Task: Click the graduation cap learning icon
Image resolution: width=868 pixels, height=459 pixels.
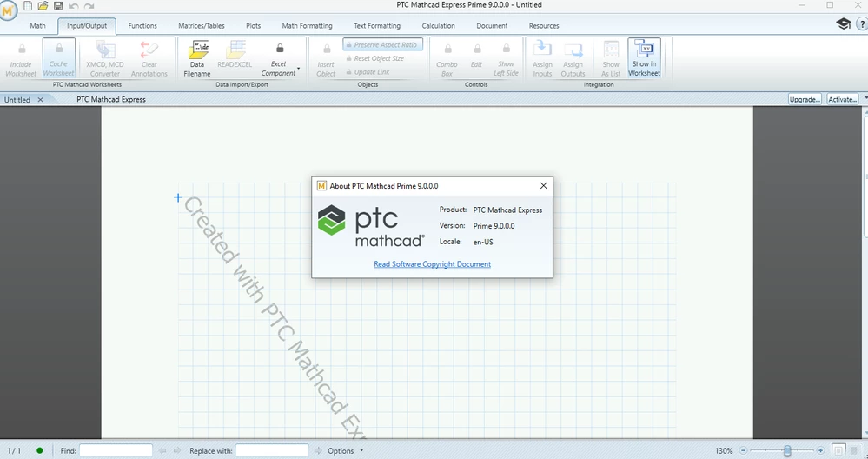Action: point(843,23)
